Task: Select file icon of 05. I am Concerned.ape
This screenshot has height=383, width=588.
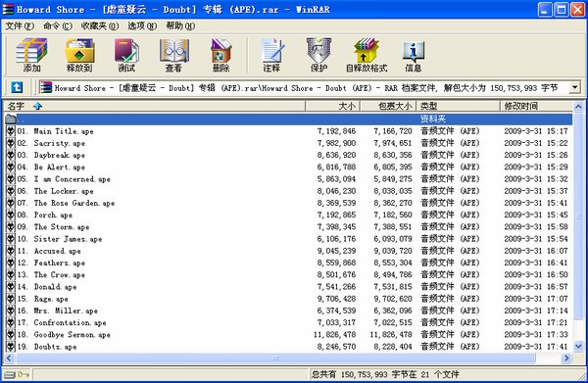Action: click(11, 179)
